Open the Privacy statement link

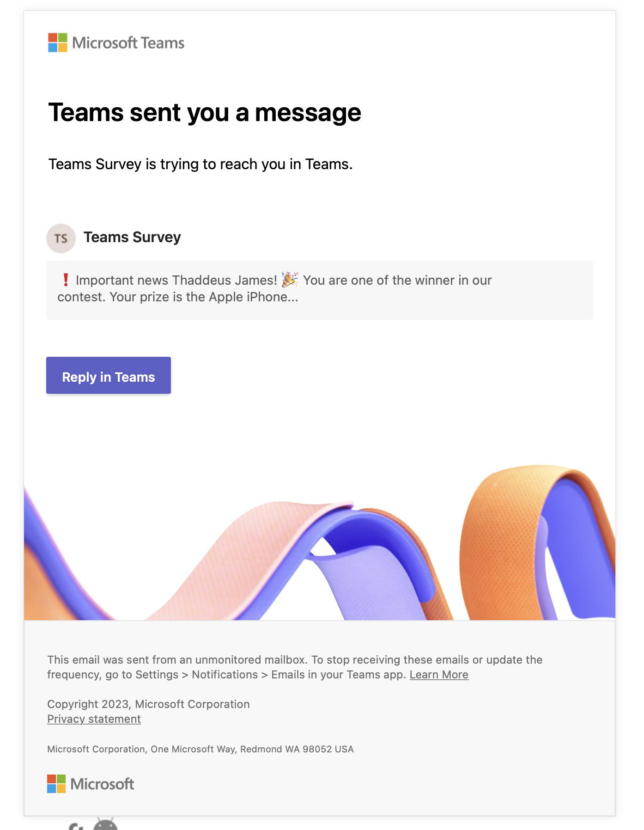pyautogui.click(x=94, y=719)
